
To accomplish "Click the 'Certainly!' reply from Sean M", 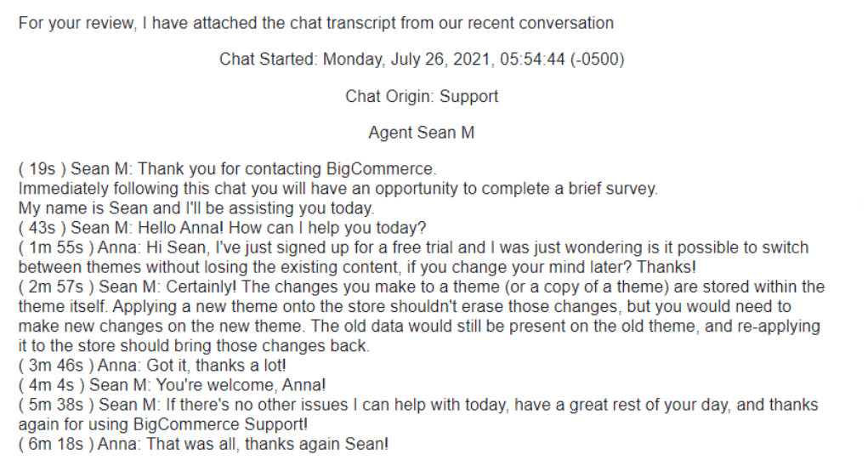I will coord(422,316).
